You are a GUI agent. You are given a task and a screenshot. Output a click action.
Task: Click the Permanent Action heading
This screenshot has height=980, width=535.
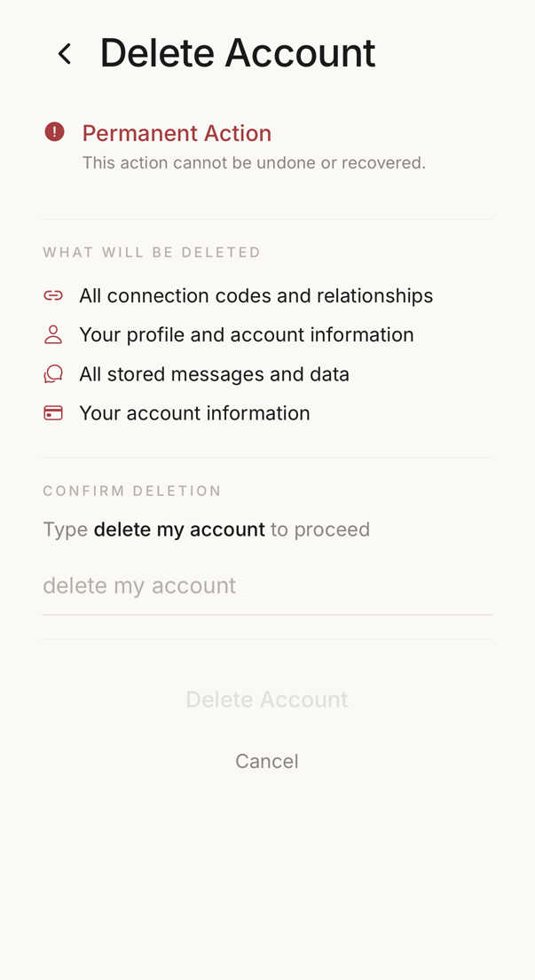click(177, 133)
